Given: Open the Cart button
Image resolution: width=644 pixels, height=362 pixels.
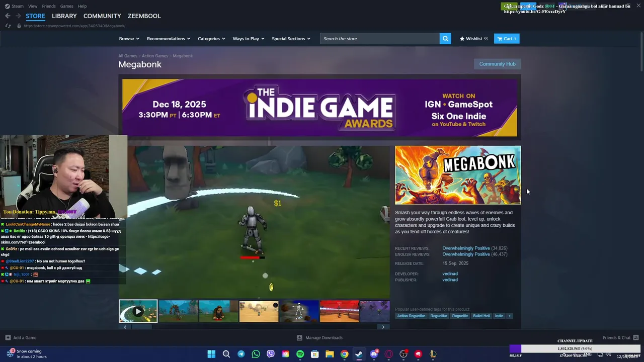Looking at the screenshot, I should pyautogui.click(x=507, y=39).
